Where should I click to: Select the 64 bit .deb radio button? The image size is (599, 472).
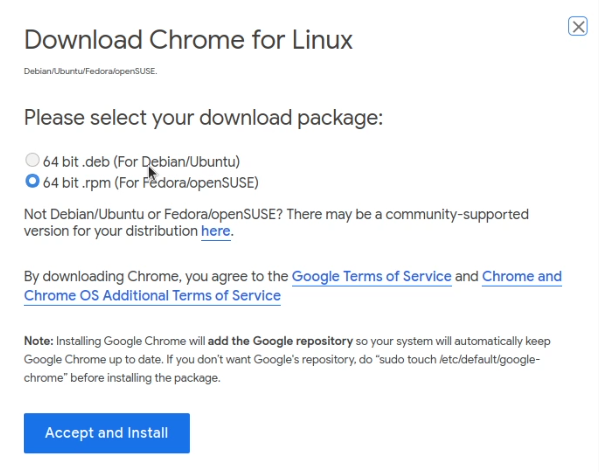32,160
